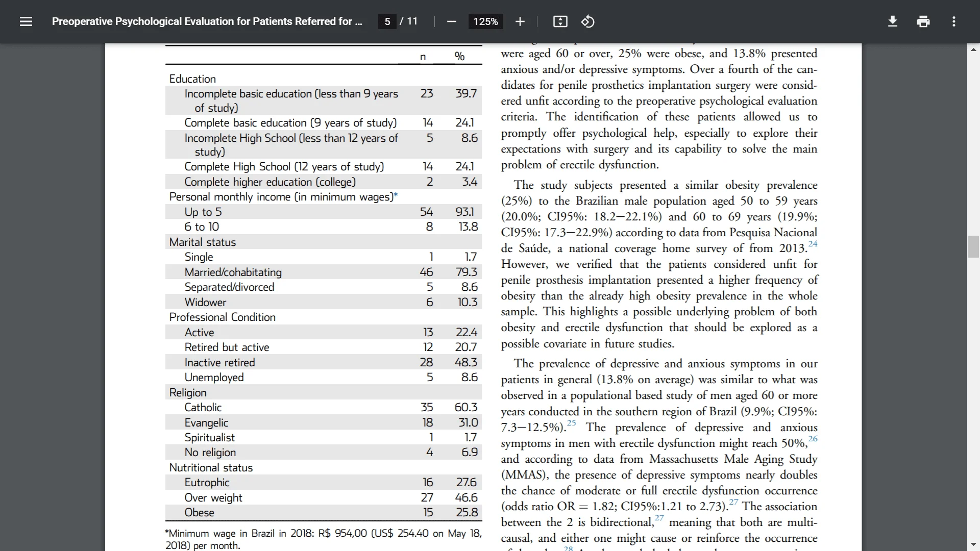Select the 'Catholic' row label

pos(203,408)
